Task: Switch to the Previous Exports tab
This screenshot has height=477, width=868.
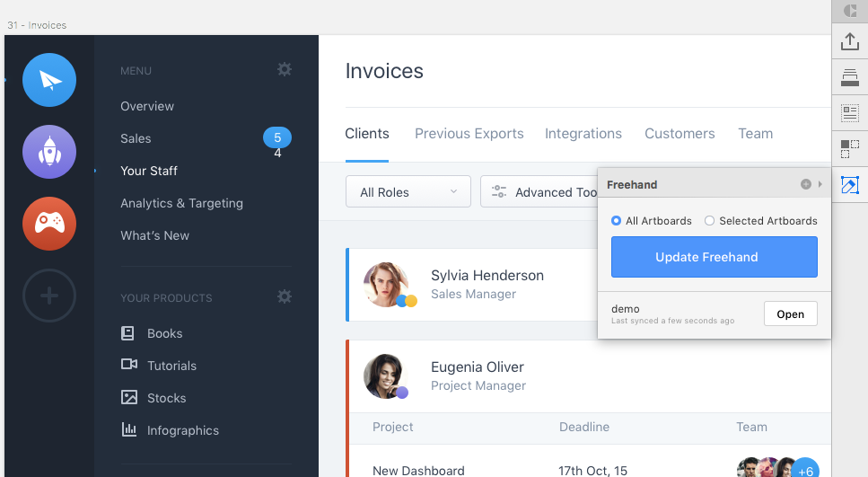Action: click(469, 134)
